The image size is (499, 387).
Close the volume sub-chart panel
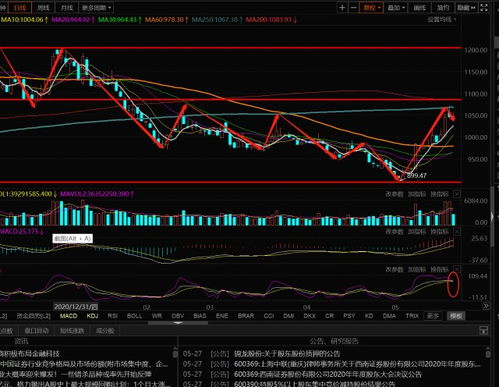tap(457, 194)
